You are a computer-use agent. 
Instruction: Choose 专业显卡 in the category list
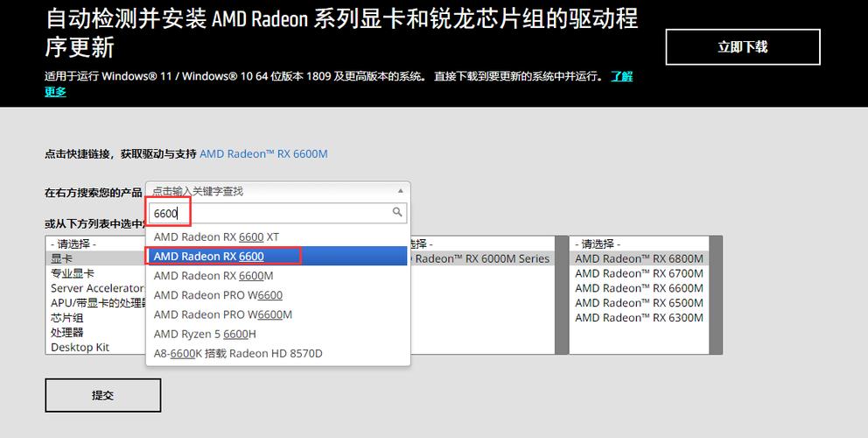tap(95, 273)
